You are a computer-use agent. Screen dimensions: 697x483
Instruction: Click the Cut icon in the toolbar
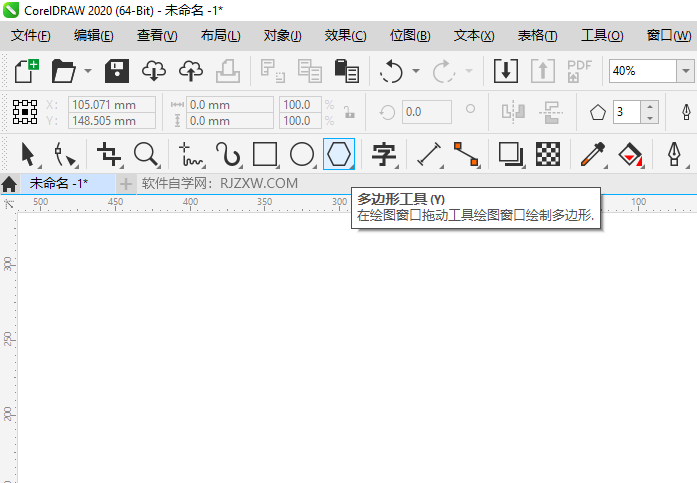(x=272, y=71)
